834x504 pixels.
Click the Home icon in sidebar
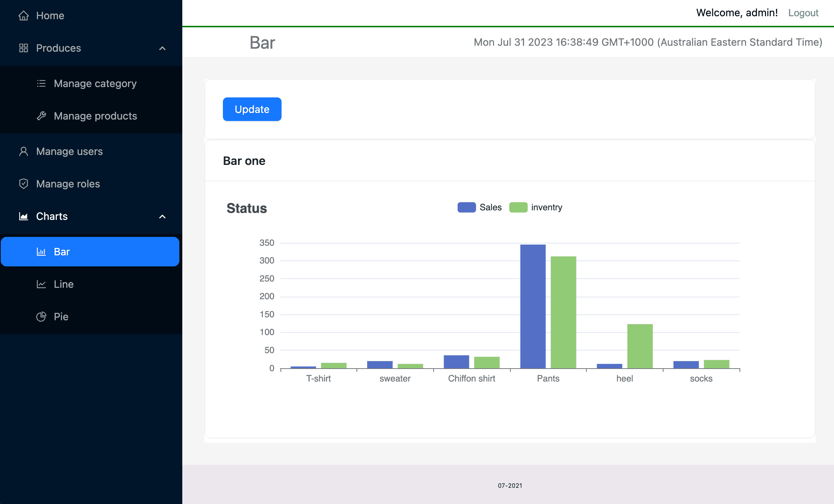coord(24,15)
